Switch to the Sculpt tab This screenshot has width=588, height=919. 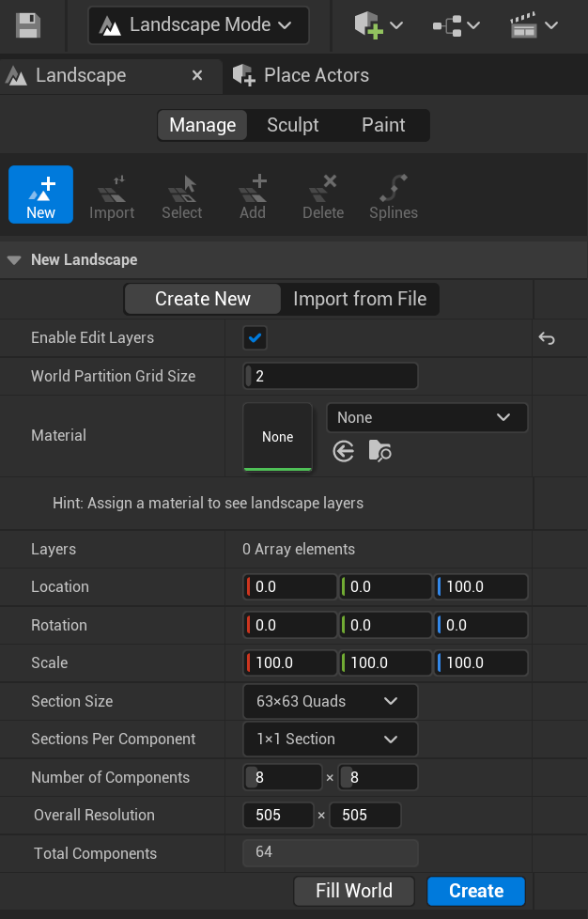pyautogui.click(x=292, y=125)
